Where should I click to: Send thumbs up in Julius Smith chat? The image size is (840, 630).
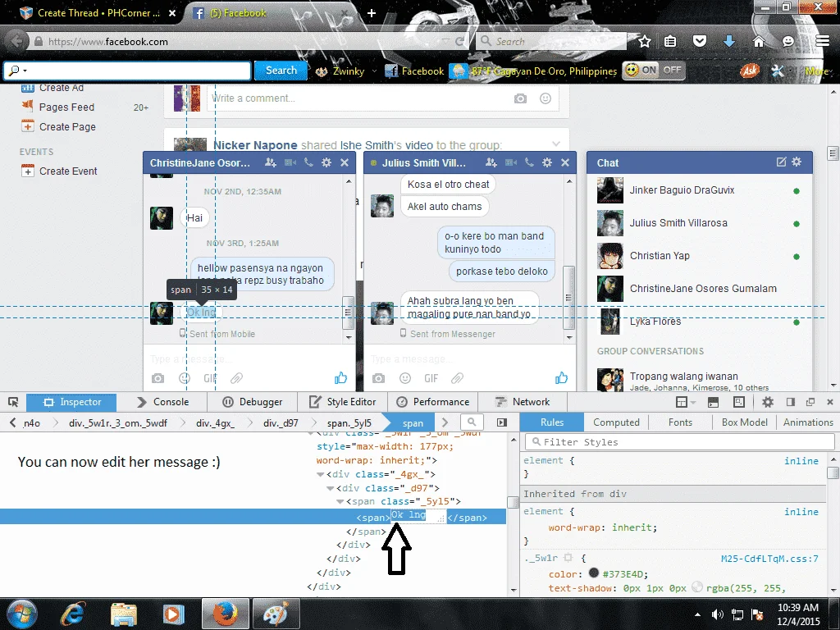561,378
